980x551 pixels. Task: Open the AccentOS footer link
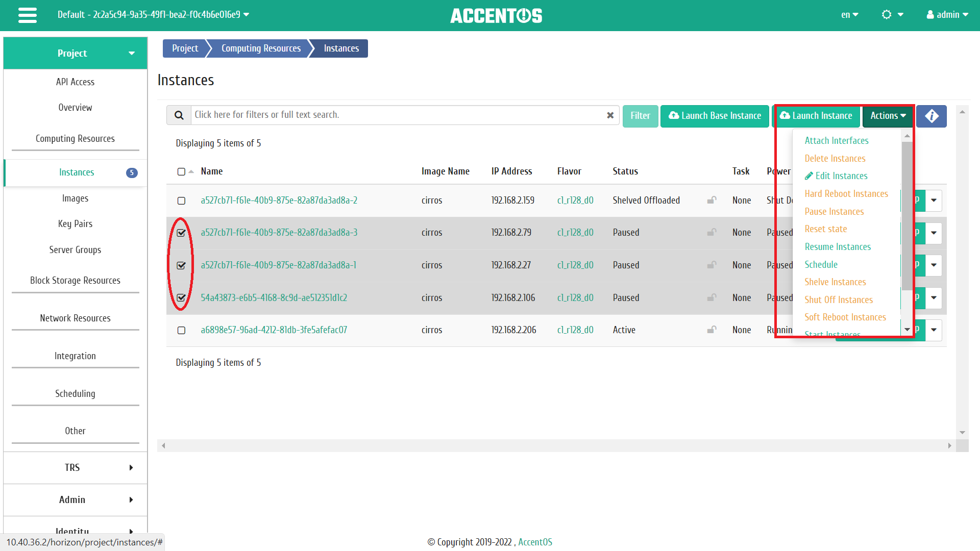tap(535, 542)
